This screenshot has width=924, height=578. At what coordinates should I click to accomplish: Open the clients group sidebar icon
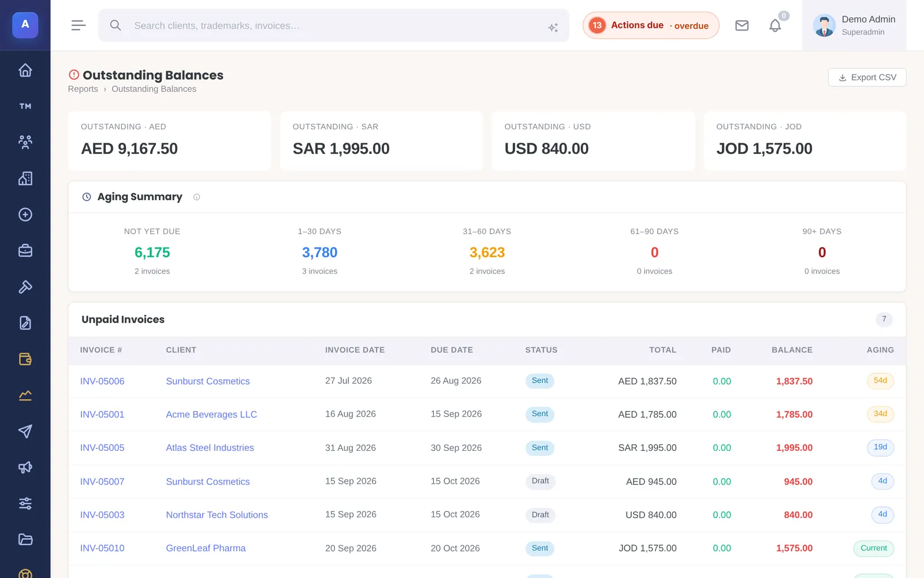pyautogui.click(x=25, y=142)
